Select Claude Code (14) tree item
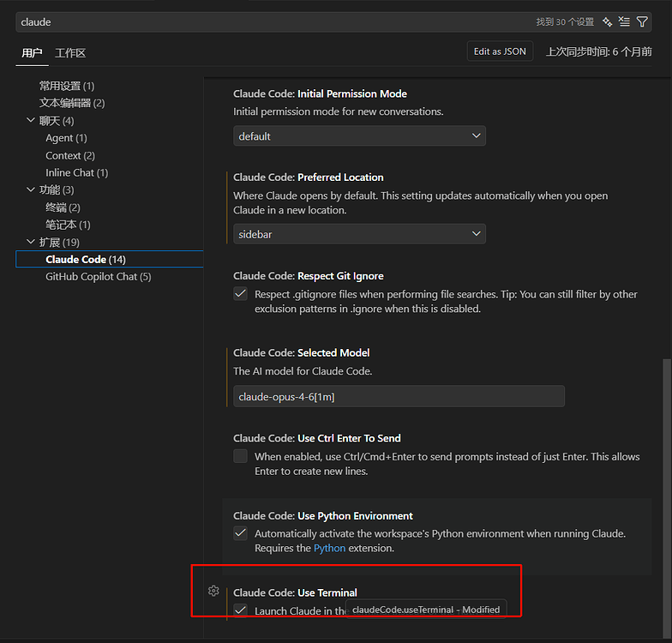Screen dimensions: 672x643 pyautogui.click(x=110, y=259)
